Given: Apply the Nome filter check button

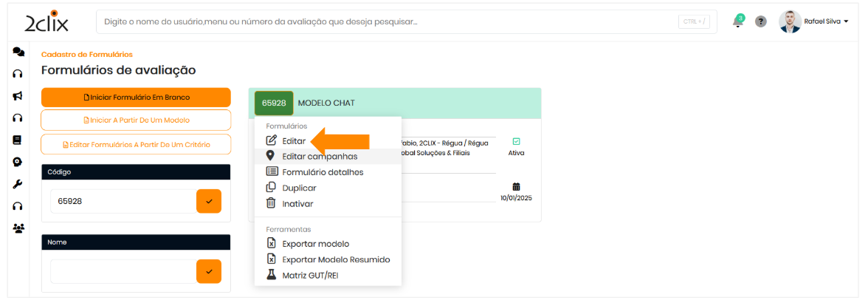Looking at the screenshot, I should pos(209,271).
